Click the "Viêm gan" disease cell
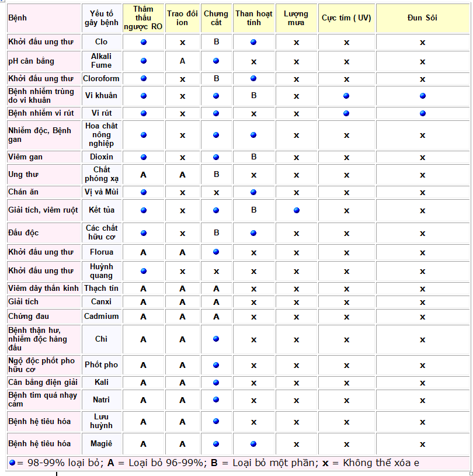473x476 pixels. tap(44, 157)
